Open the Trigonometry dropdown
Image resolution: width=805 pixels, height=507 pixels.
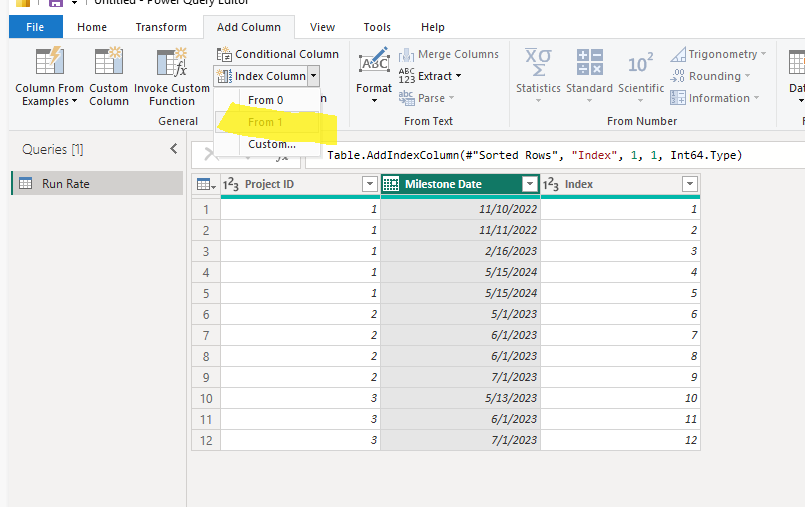718,54
